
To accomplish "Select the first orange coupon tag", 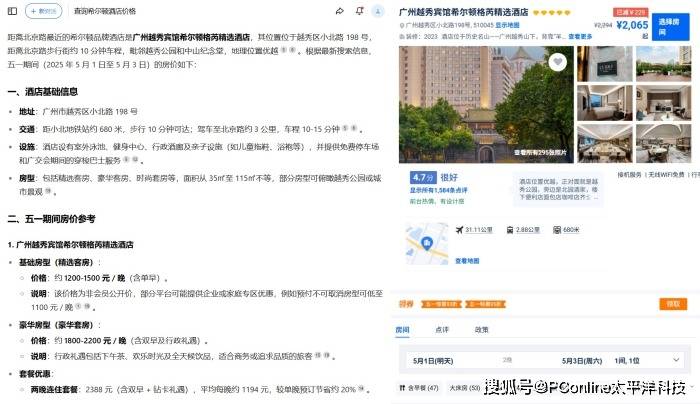I will (442, 304).
